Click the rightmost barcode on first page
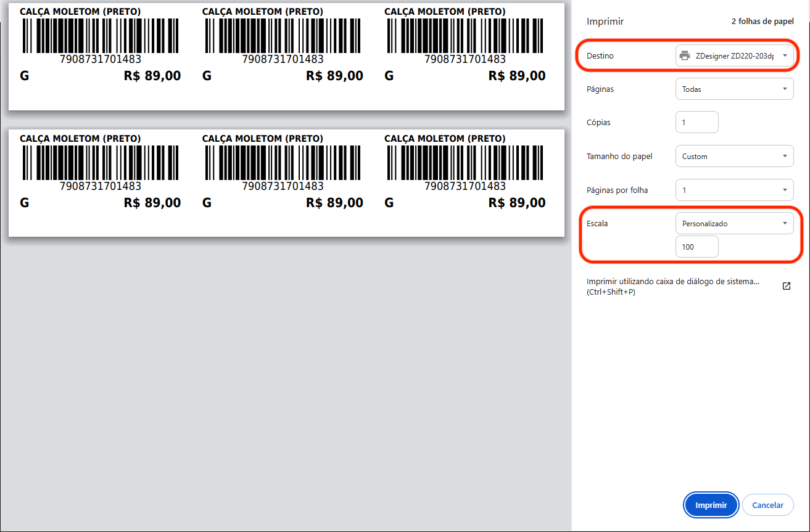Screen dimensions: 810x532 pos(465,36)
